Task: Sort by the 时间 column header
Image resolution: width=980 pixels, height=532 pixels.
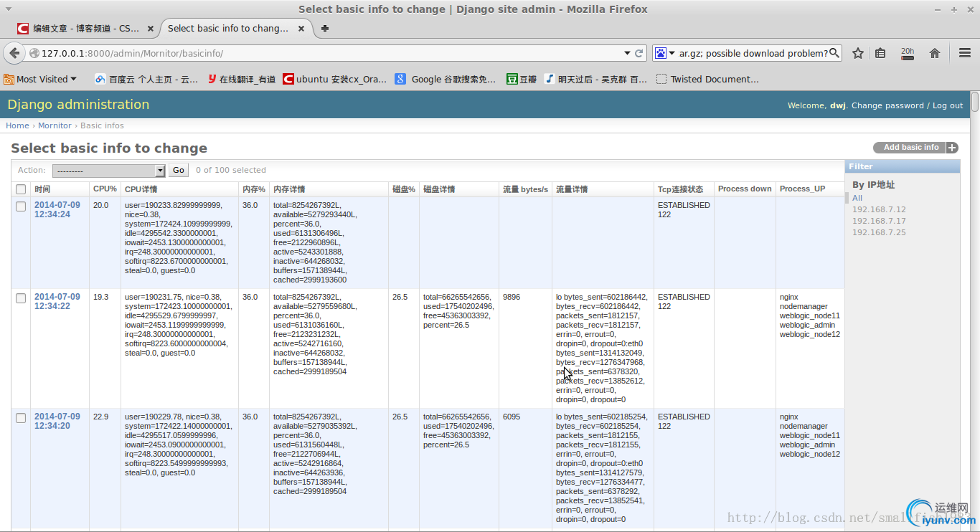Action: click(x=42, y=189)
